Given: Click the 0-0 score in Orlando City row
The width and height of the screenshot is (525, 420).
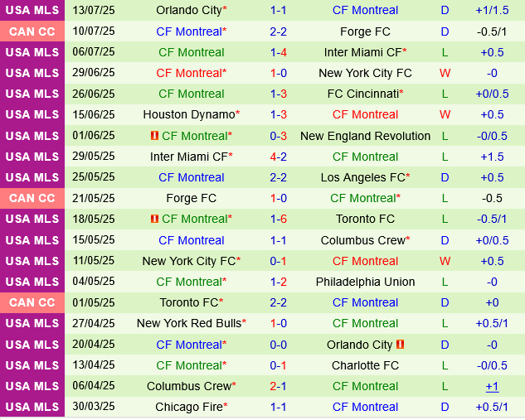Looking at the screenshot, I should 279,345.
